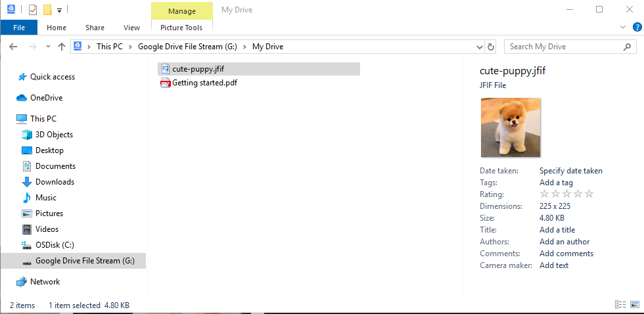Click 'Add a tag' in details pane
Image resolution: width=644 pixels, height=314 pixels.
coord(556,183)
